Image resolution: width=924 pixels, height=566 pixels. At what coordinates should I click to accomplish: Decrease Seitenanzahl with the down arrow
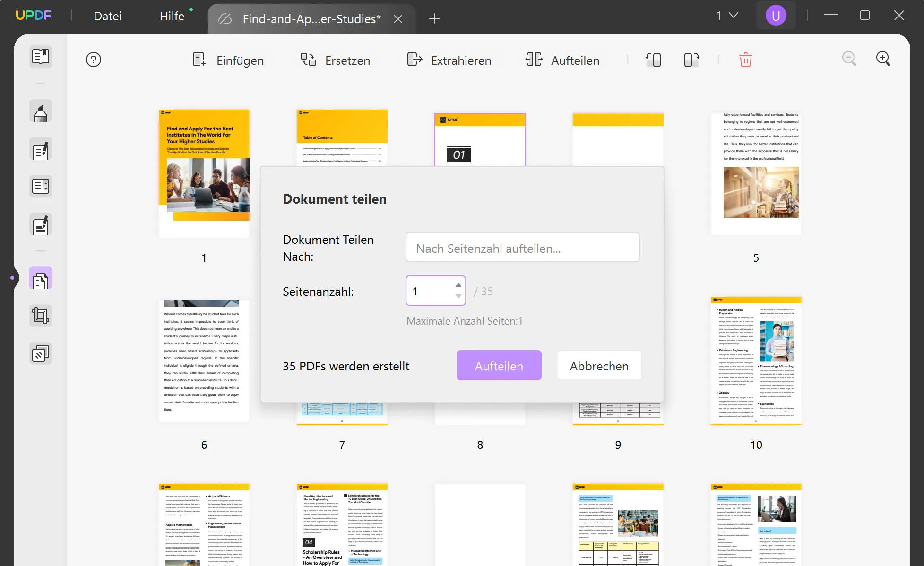(x=458, y=296)
